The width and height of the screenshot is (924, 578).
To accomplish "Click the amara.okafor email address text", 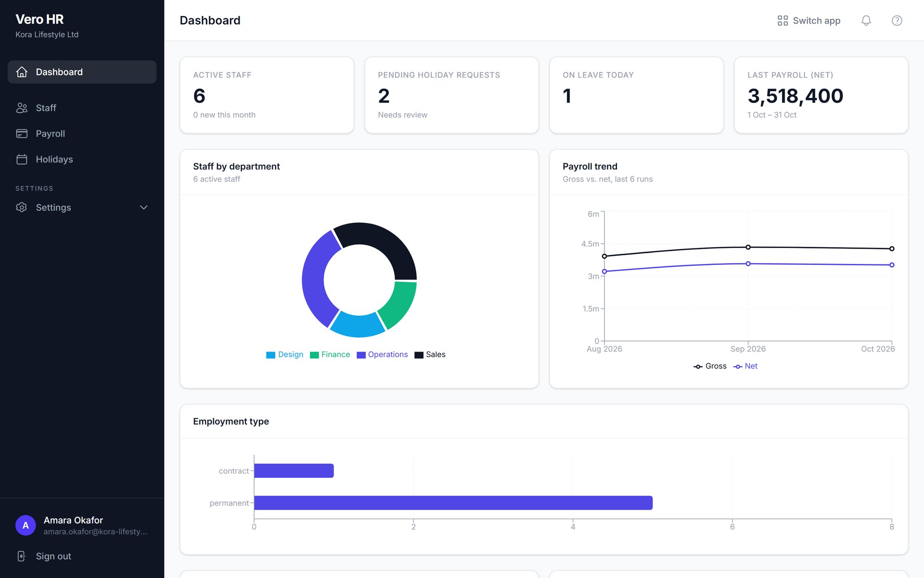I will point(95,532).
